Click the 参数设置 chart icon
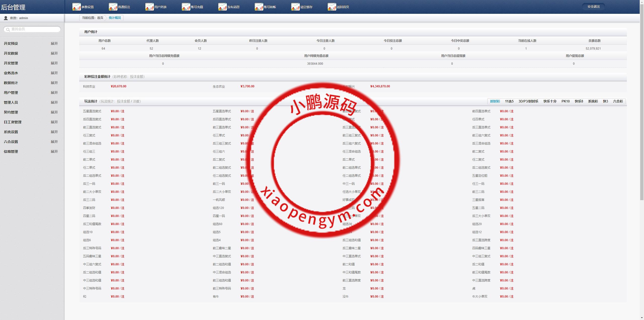 [x=76, y=7]
